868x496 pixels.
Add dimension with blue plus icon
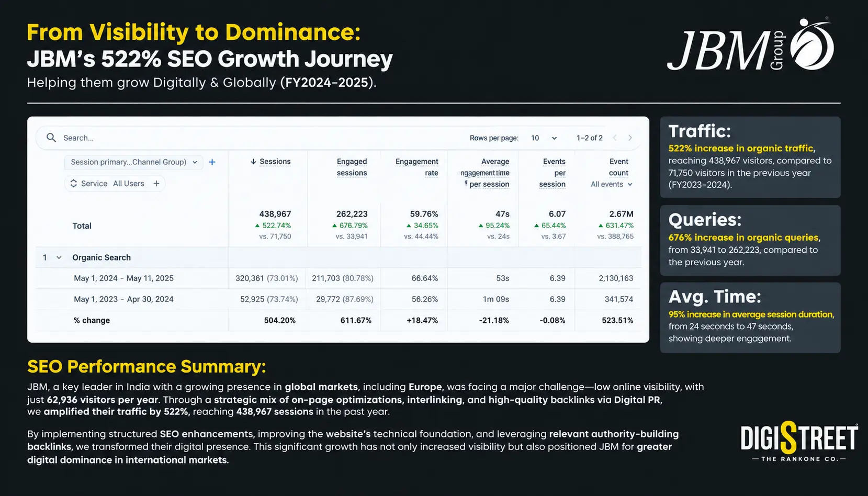click(x=212, y=162)
